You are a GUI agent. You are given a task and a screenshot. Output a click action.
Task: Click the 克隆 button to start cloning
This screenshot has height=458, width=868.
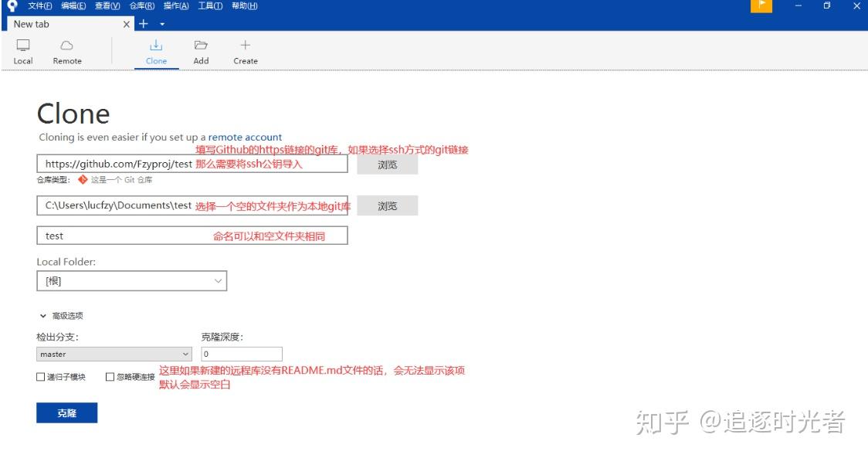pyautogui.click(x=66, y=412)
